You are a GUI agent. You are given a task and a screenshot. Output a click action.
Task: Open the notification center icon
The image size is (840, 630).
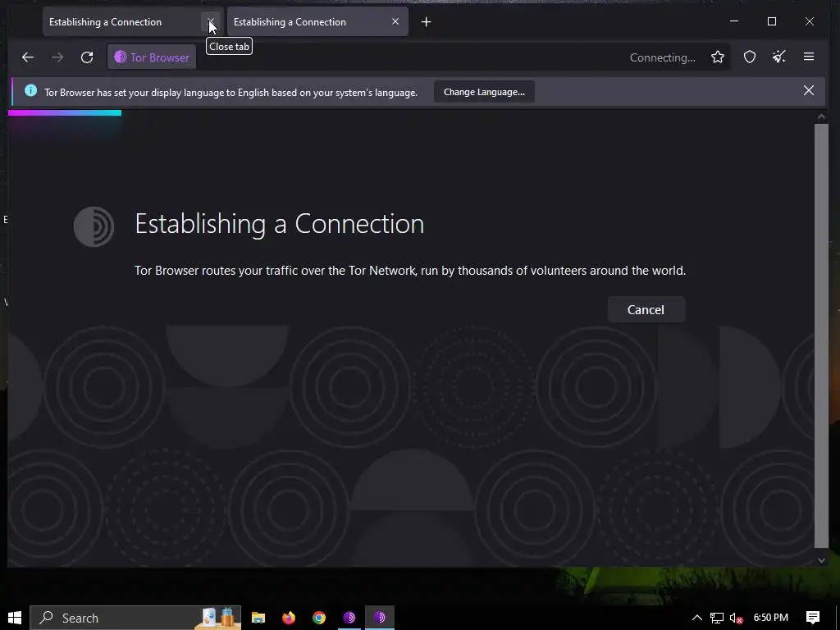[x=813, y=618]
